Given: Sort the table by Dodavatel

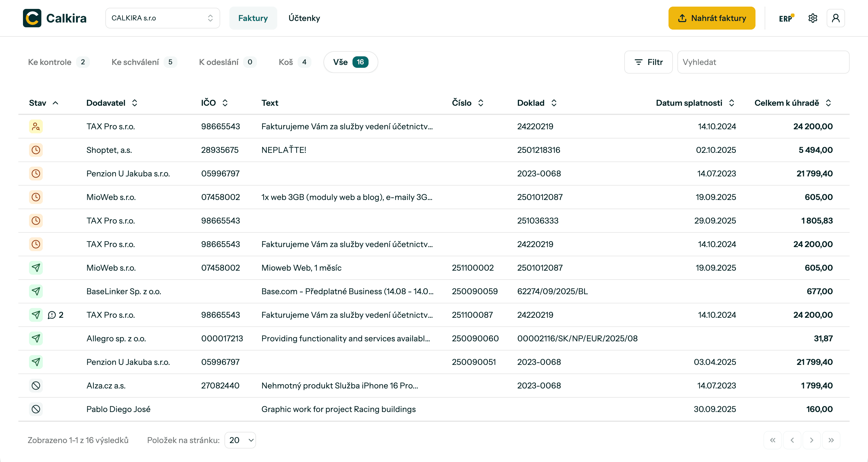Looking at the screenshot, I should coord(134,103).
